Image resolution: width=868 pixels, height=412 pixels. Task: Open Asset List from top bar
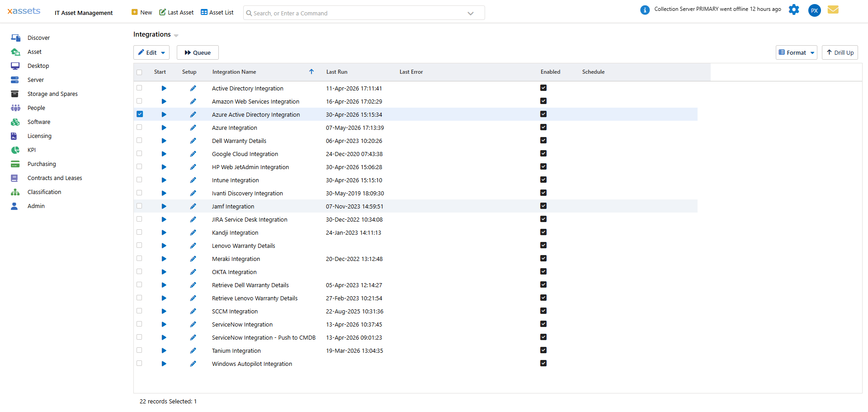coord(217,13)
